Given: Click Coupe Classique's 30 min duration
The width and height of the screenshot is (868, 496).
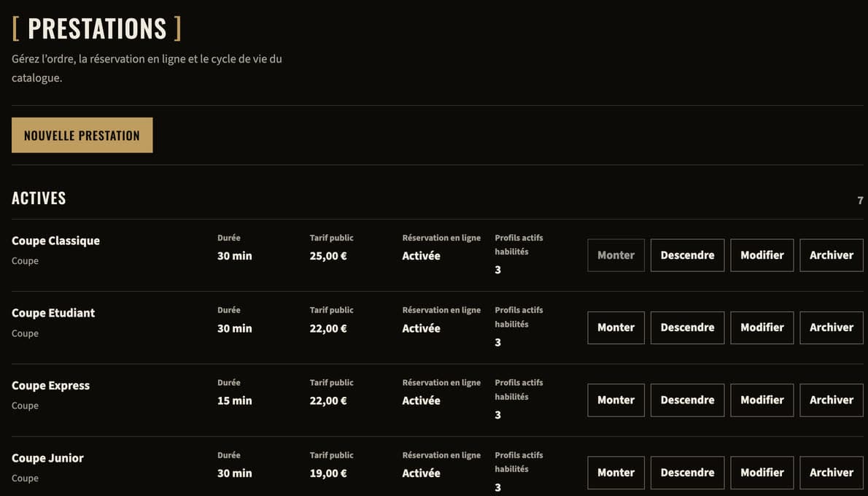Looking at the screenshot, I should (x=235, y=256).
